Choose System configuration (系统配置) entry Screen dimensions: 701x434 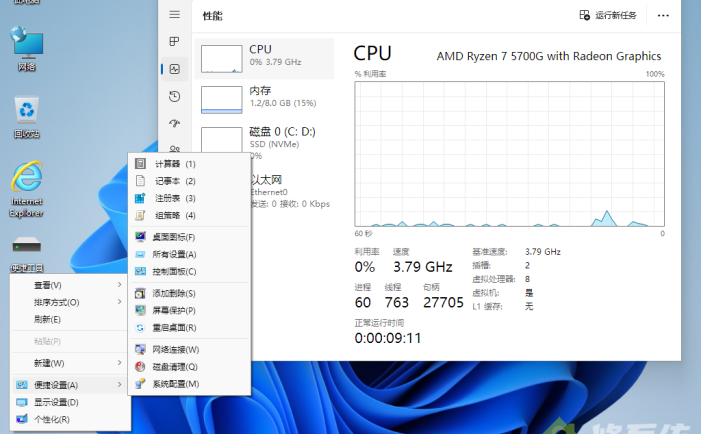click(x=189, y=384)
